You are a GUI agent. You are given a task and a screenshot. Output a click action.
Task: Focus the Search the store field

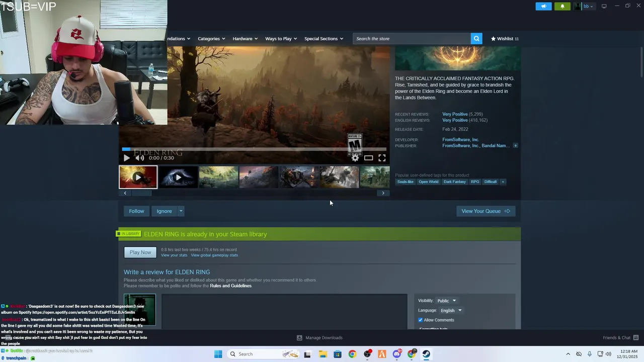[x=412, y=39]
